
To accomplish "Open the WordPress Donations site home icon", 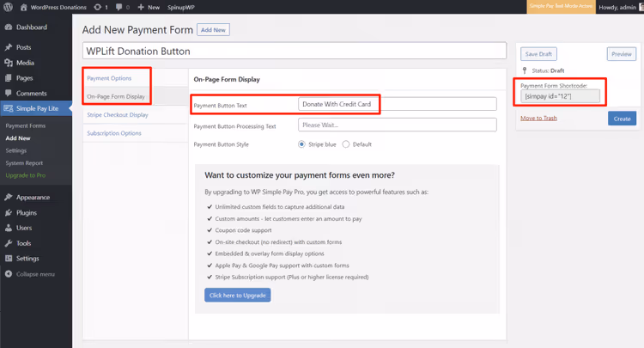I will coord(24,7).
